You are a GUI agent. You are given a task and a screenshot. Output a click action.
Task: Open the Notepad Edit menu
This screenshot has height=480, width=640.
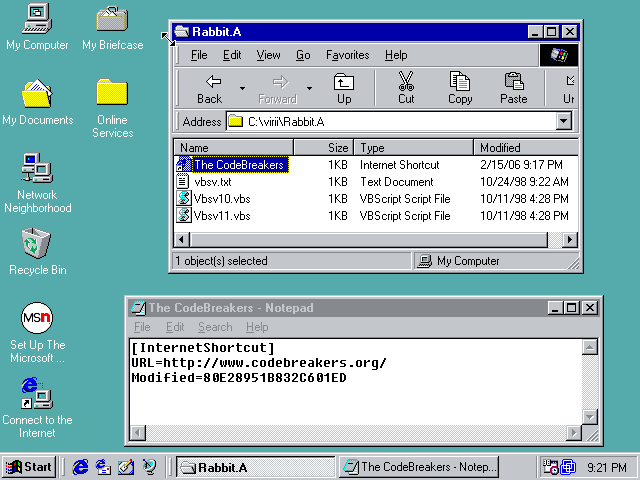point(175,327)
